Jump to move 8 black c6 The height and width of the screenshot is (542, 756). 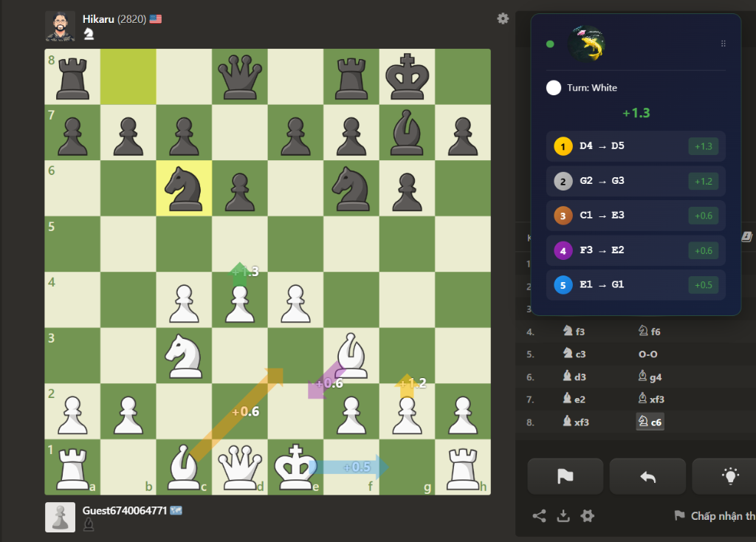coord(650,422)
